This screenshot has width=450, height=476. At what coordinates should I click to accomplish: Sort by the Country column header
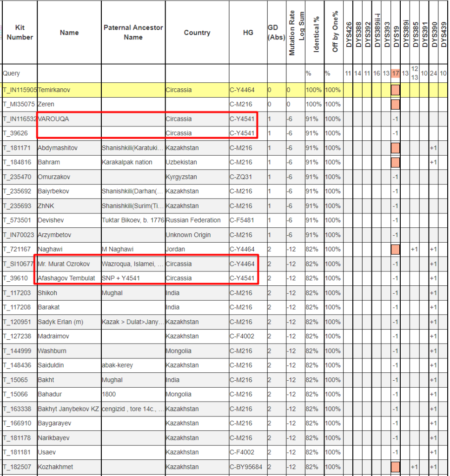point(197,33)
